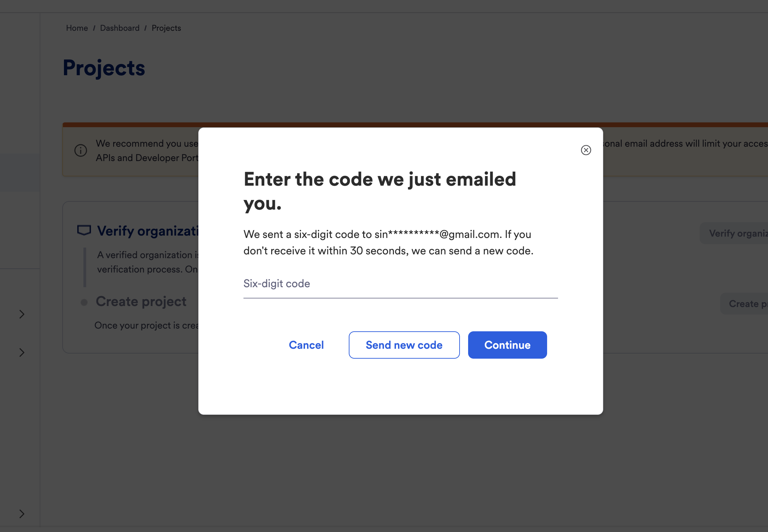Click the Six-digit code input field

tap(399, 287)
